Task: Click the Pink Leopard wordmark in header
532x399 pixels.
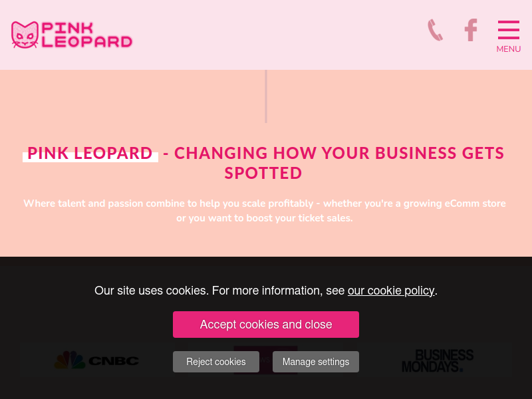Action: point(87,35)
